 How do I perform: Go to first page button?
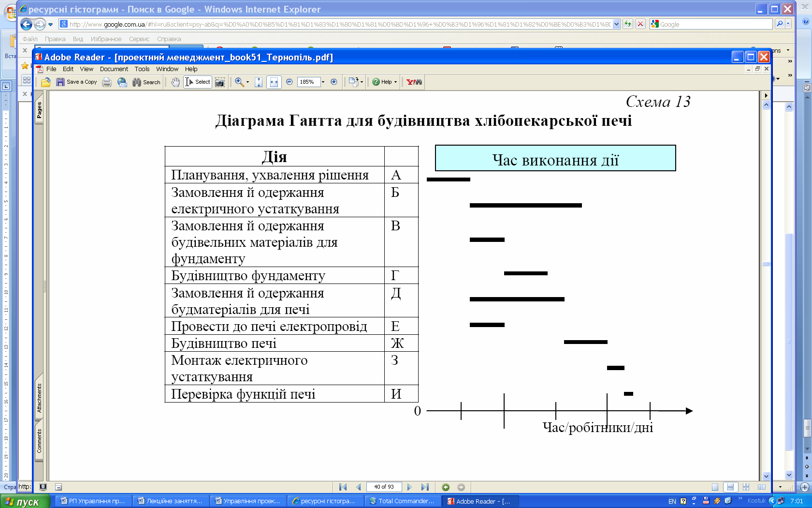tap(343, 487)
